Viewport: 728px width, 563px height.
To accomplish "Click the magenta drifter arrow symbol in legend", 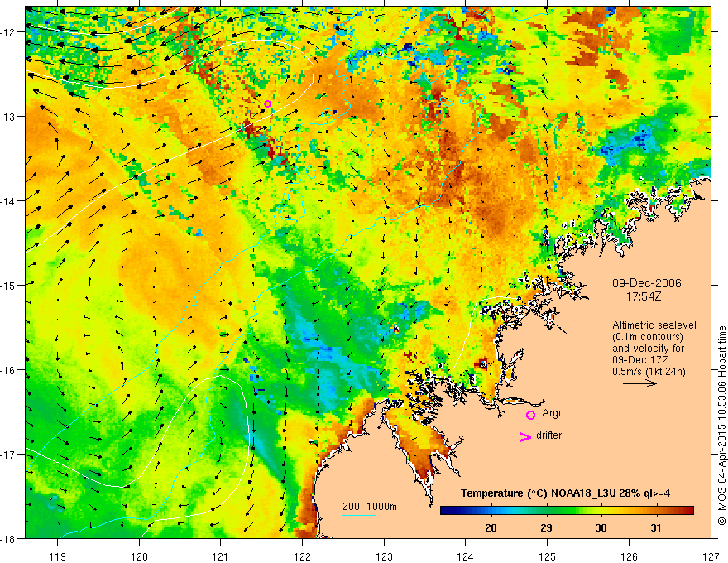I will tap(525, 436).
